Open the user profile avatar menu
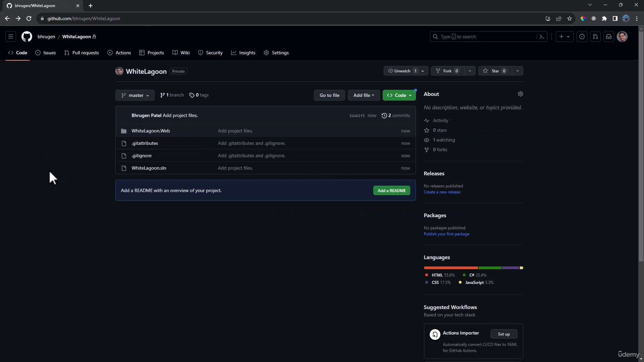This screenshot has width=644, height=362. tap(622, 37)
